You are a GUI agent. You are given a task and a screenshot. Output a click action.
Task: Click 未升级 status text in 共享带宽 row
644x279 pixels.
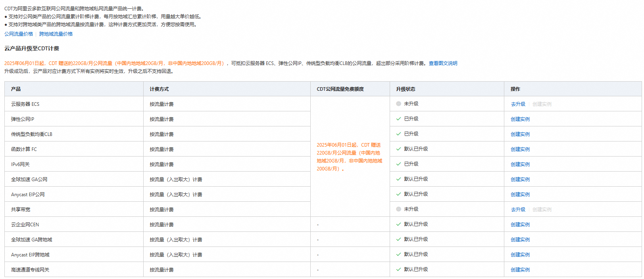pyautogui.click(x=411, y=209)
